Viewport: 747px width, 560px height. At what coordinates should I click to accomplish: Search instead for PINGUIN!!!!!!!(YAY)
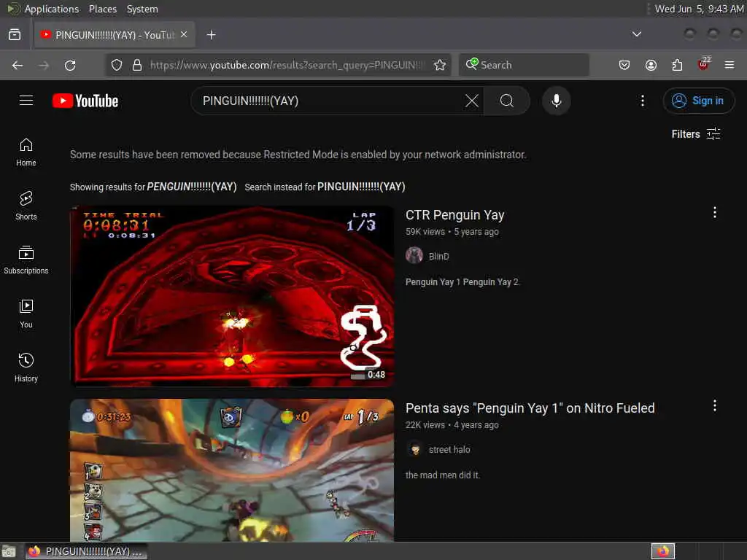tap(361, 187)
